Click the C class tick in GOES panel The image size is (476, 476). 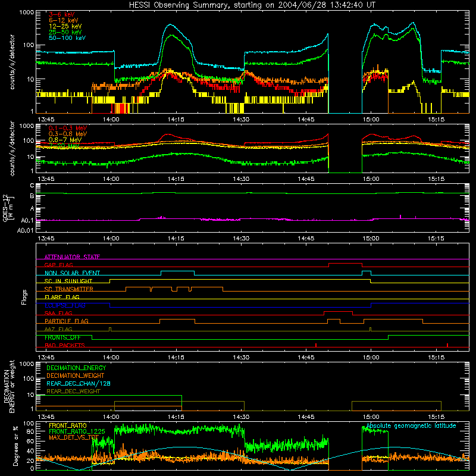[x=32, y=186]
